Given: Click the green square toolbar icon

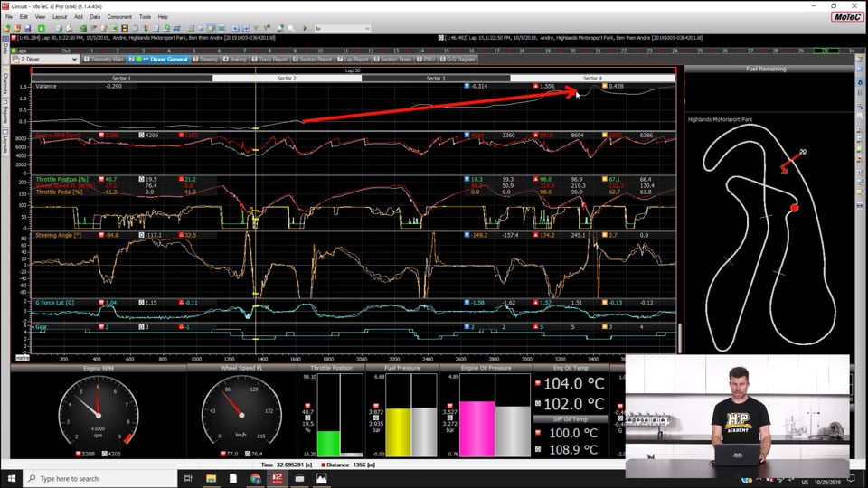Looking at the screenshot, I should click(42, 28).
